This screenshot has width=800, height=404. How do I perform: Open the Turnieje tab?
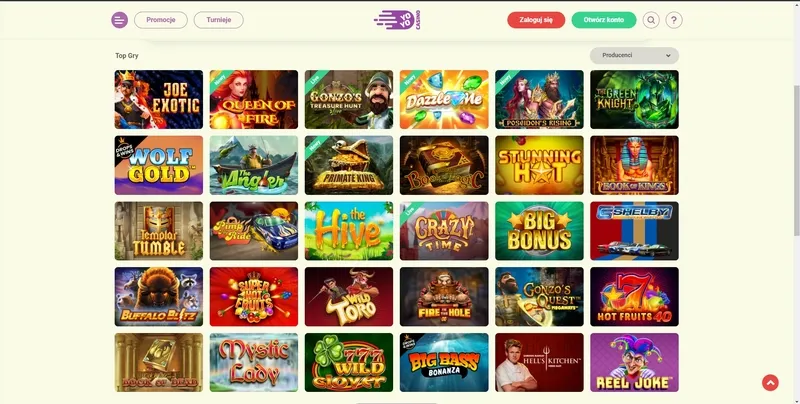(x=218, y=20)
